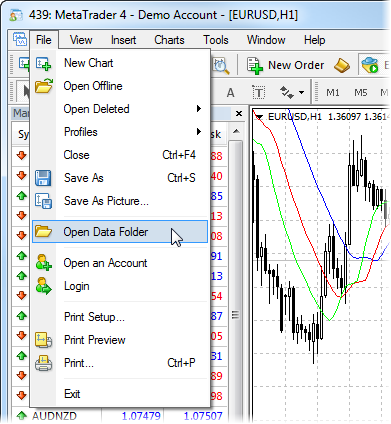Click Market Watch scrollbar up arrow
Viewport: 391px width, 424px height.
pos(236,131)
